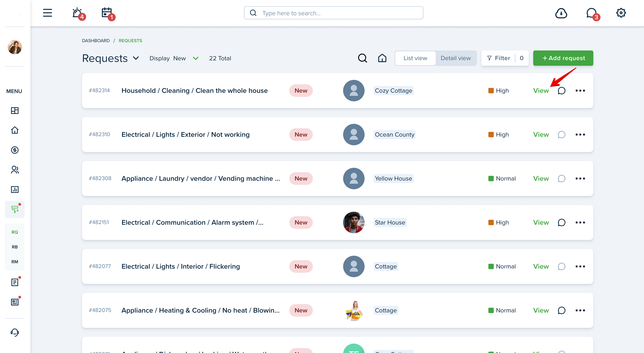Screen dimensions: 644x353
Task: Open document notes icon in sidebar
Action: pos(15,283)
